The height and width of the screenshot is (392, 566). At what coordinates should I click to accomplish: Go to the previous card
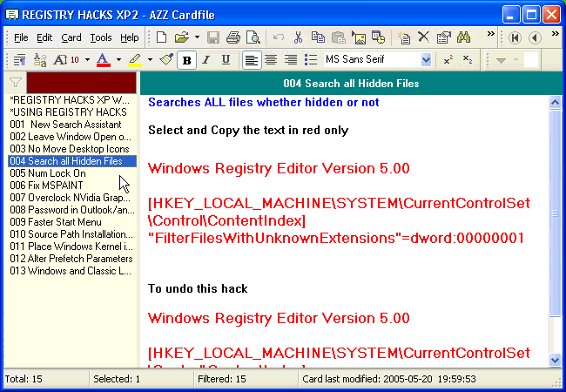tap(535, 37)
